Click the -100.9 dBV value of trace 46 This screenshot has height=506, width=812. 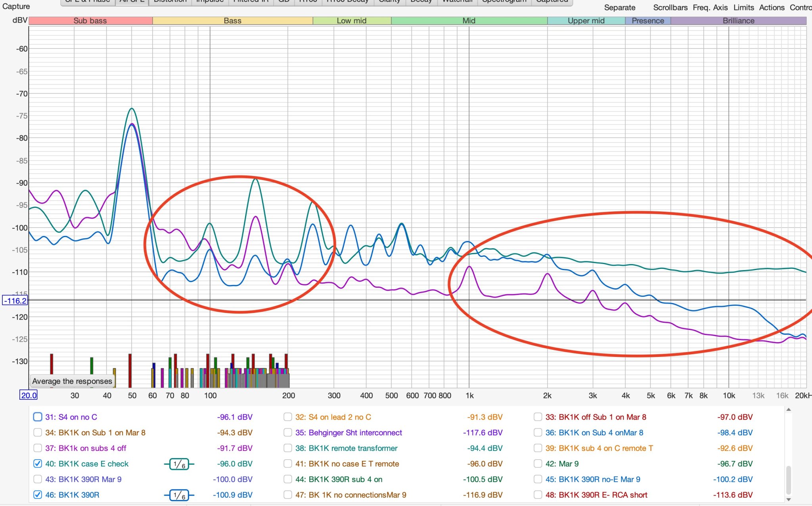tap(233, 495)
